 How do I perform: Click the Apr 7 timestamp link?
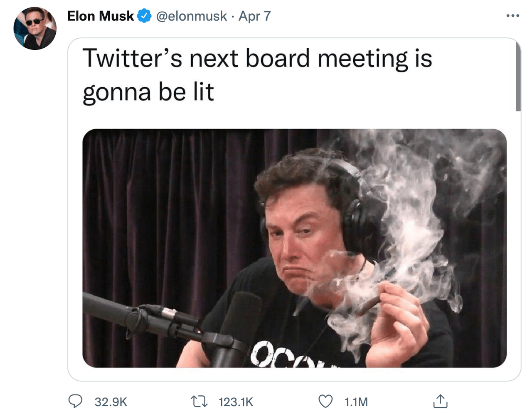coord(254,16)
